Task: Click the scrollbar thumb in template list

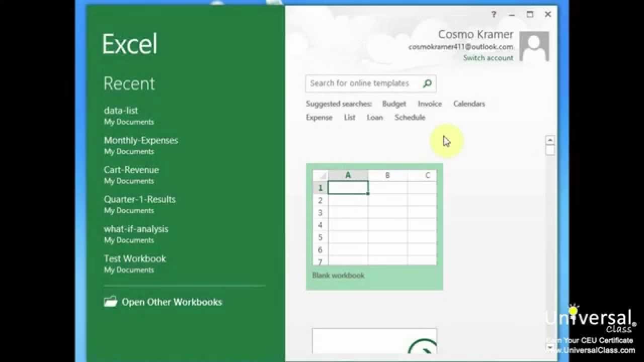Action: pos(550,150)
